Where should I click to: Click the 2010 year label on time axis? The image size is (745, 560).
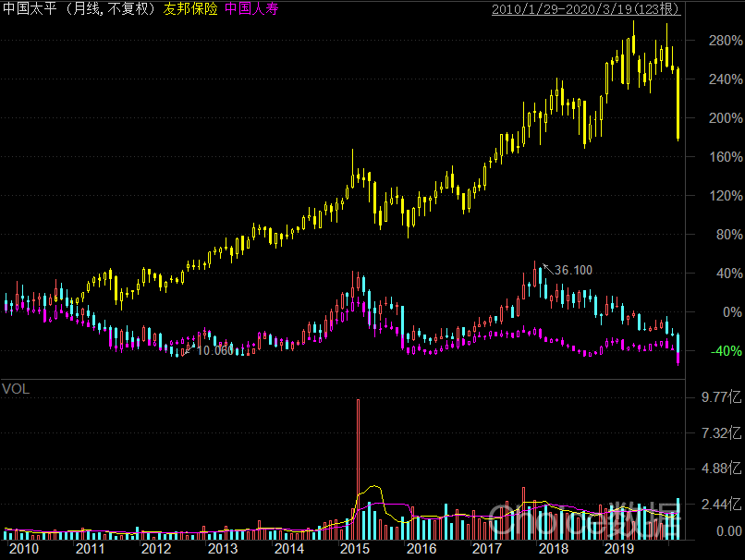[24, 549]
